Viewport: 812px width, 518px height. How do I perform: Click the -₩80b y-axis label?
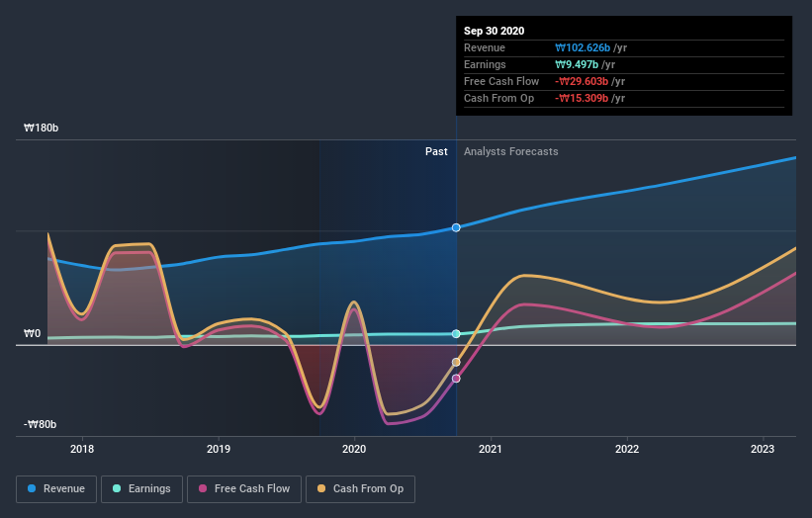coord(40,424)
